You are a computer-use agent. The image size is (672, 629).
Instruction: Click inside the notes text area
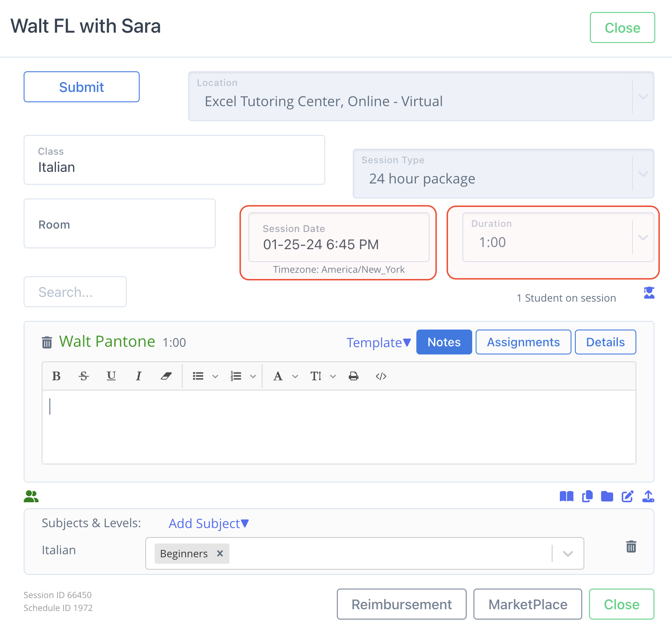(339, 427)
